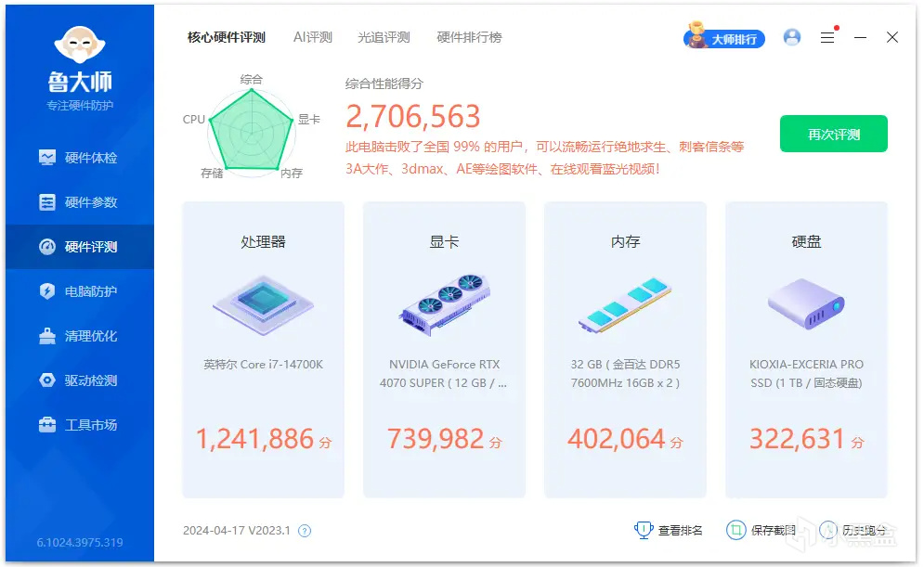
Task: Click the 查看排名 trophy ranking icon
Action: click(x=643, y=530)
